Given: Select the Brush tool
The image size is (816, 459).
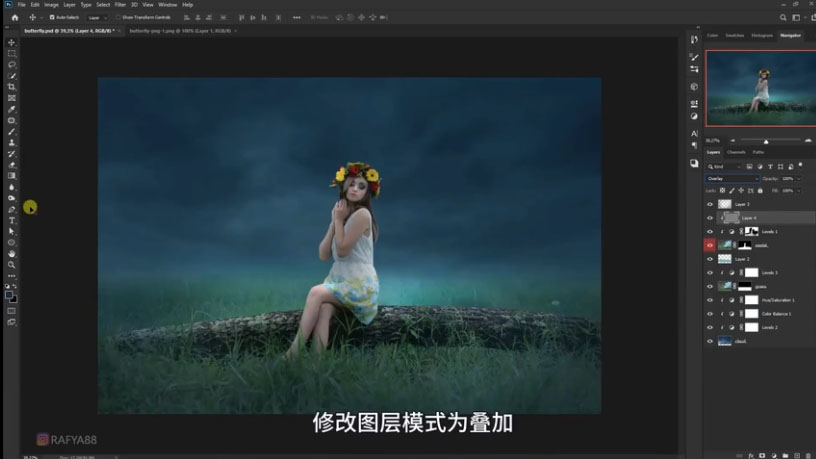Looking at the screenshot, I should [11, 132].
